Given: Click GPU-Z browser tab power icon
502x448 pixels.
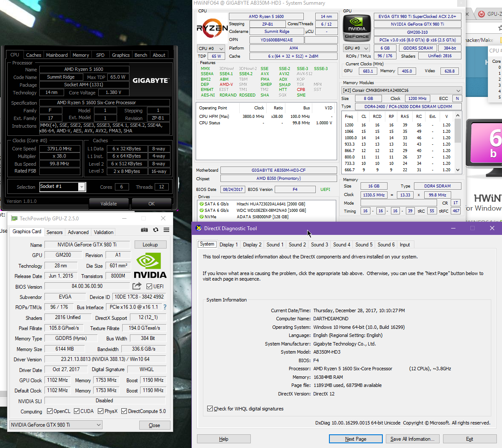Looking at the screenshot, I should click(481, 14).
